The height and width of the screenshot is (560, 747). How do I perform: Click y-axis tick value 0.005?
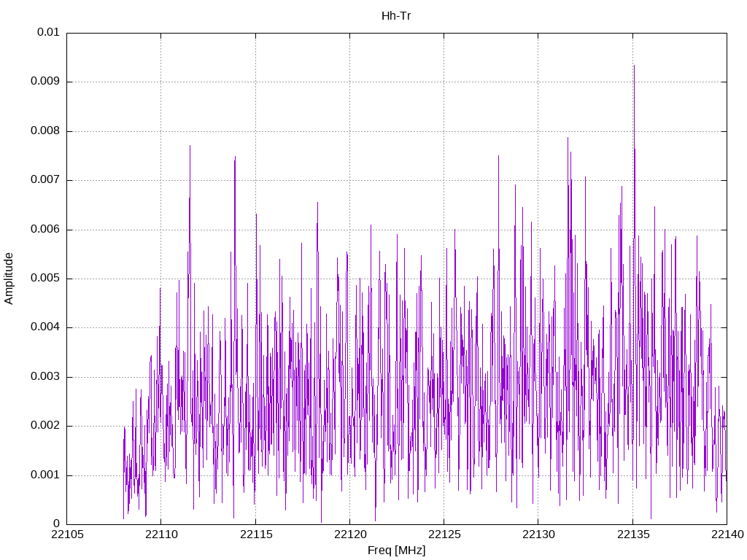click(x=45, y=279)
